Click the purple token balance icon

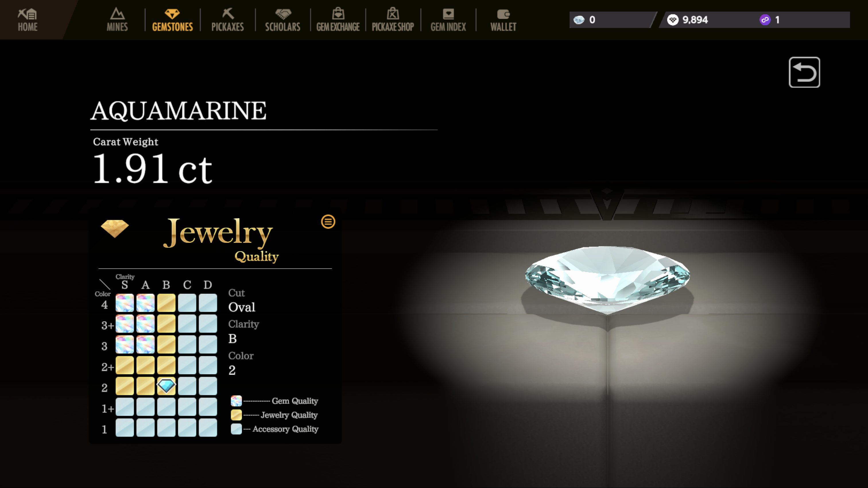click(x=765, y=20)
